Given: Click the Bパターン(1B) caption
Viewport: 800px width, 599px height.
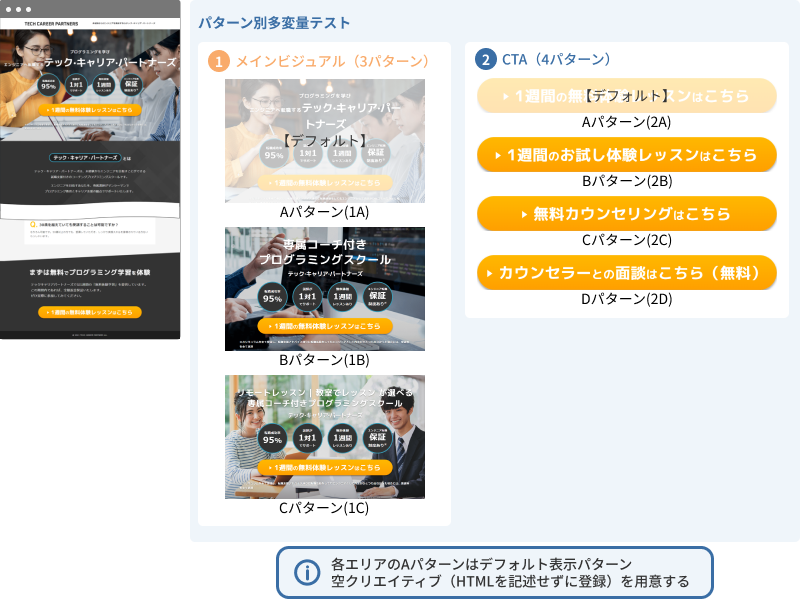Looking at the screenshot, I should pyautogui.click(x=324, y=360).
